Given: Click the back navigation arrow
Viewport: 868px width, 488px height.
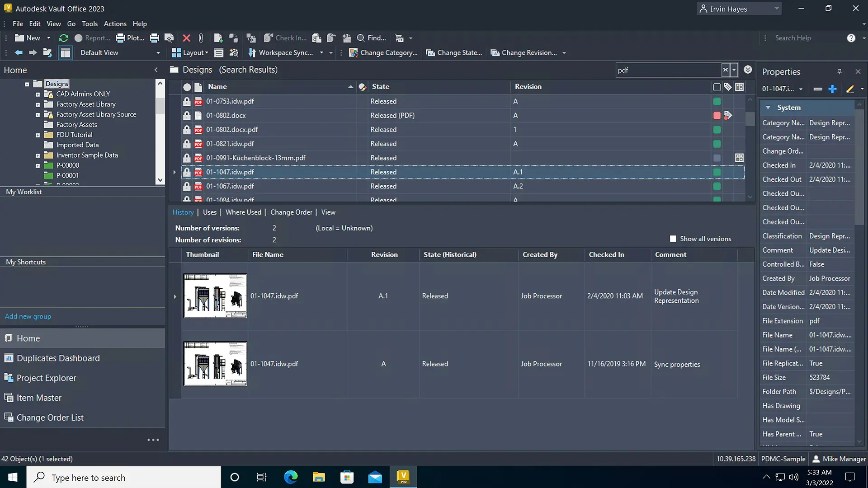Looking at the screenshot, I should click(x=19, y=52).
